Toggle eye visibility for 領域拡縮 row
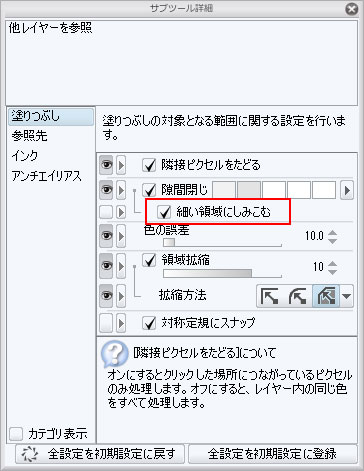Viewport: 364px width, 471px height. click(x=106, y=266)
